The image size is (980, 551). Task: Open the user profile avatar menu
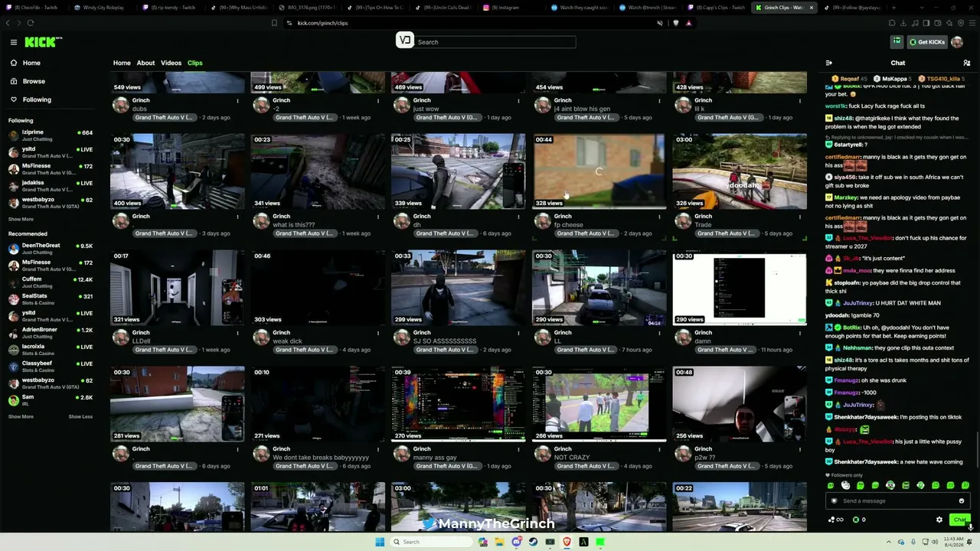[x=957, y=42]
